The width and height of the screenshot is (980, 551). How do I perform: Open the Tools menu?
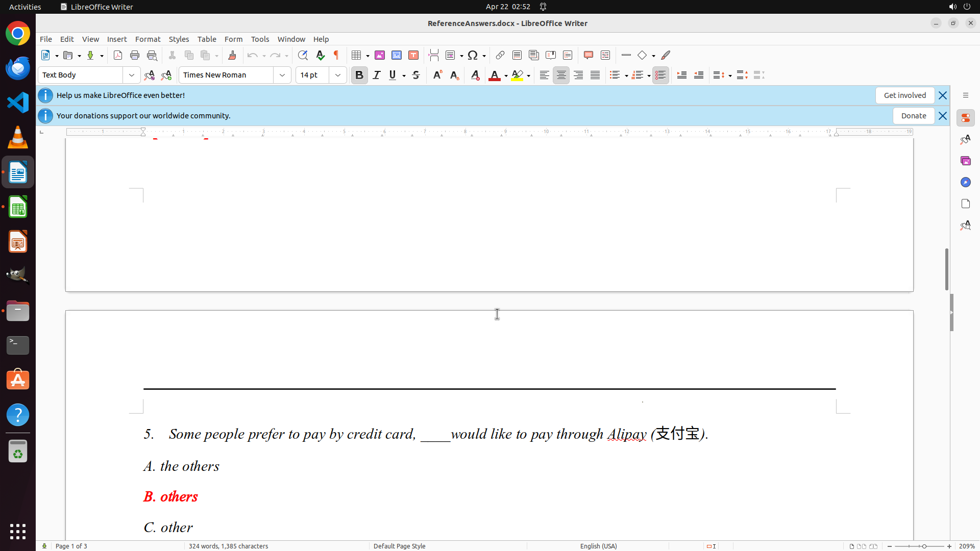point(260,39)
